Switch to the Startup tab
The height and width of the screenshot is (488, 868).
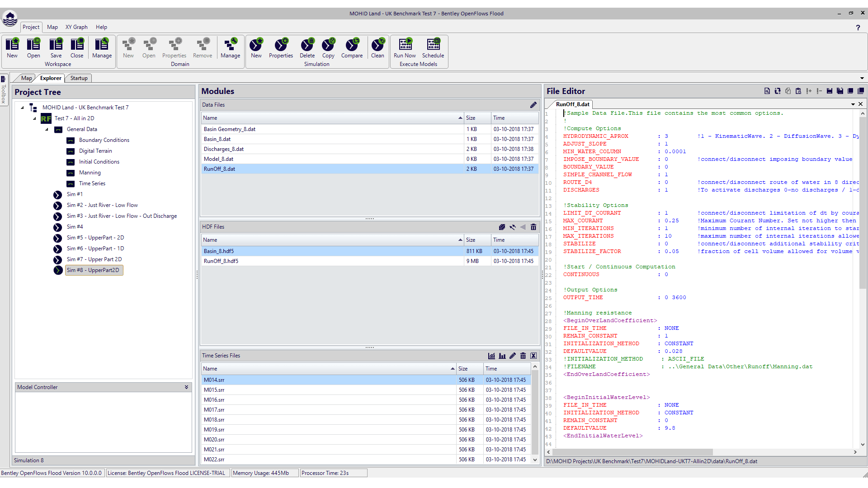(79, 78)
